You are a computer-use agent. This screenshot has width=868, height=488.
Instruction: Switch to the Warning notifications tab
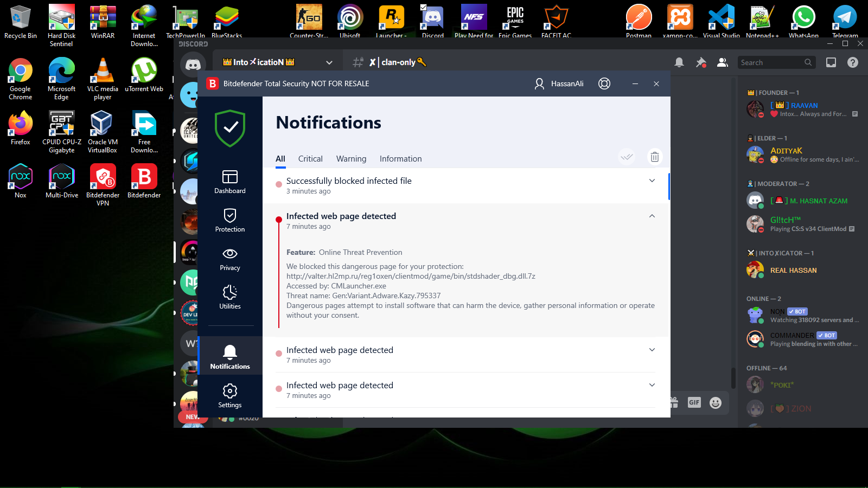click(x=351, y=159)
